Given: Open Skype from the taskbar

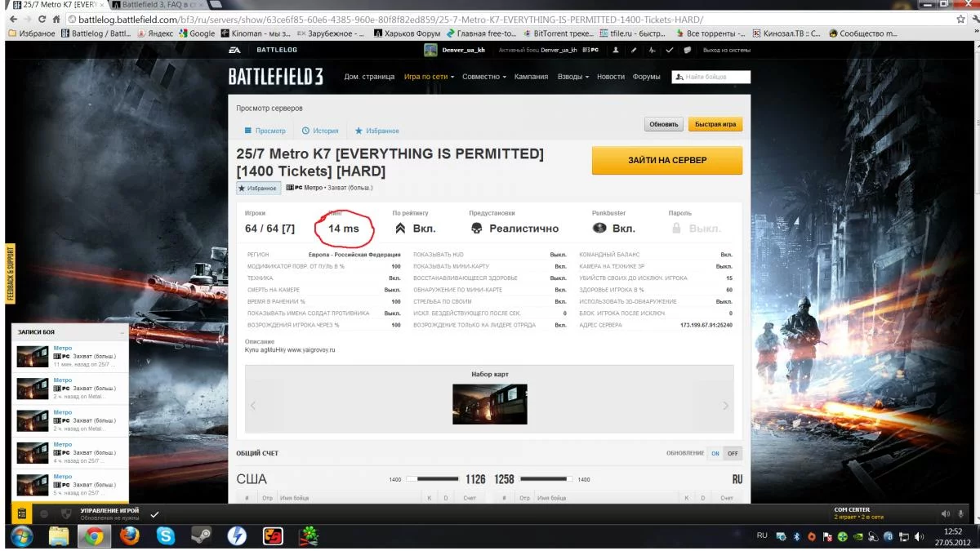Looking at the screenshot, I should tap(166, 536).
